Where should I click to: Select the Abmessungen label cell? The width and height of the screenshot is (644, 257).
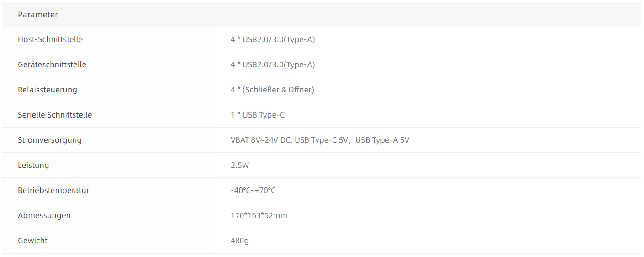44,215
